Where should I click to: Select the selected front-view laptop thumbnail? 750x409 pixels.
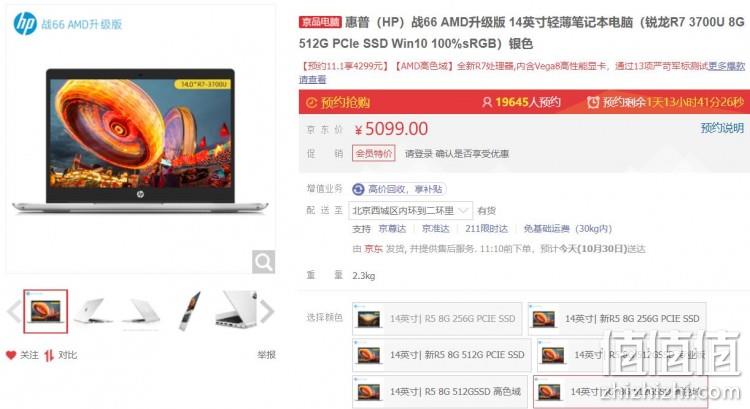coord(46,311)
